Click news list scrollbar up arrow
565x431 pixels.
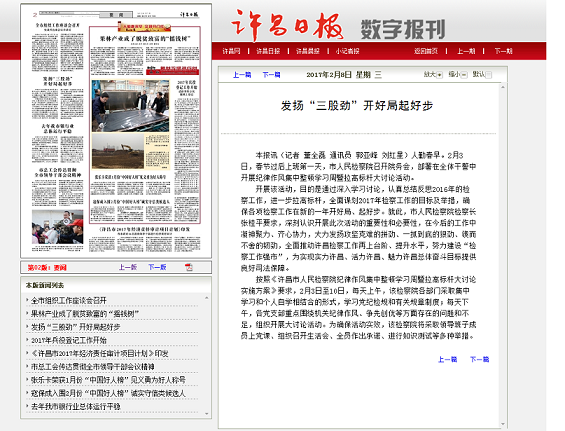(x=206, y=298)
